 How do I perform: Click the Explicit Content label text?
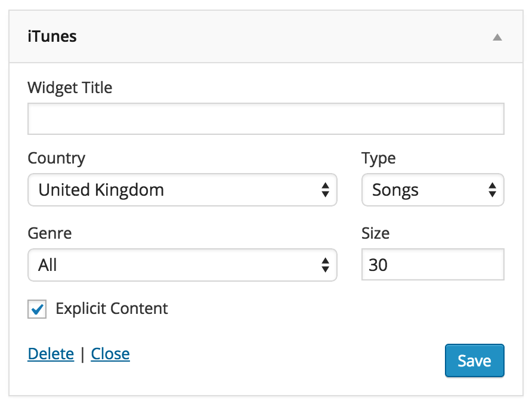(112, 309)
